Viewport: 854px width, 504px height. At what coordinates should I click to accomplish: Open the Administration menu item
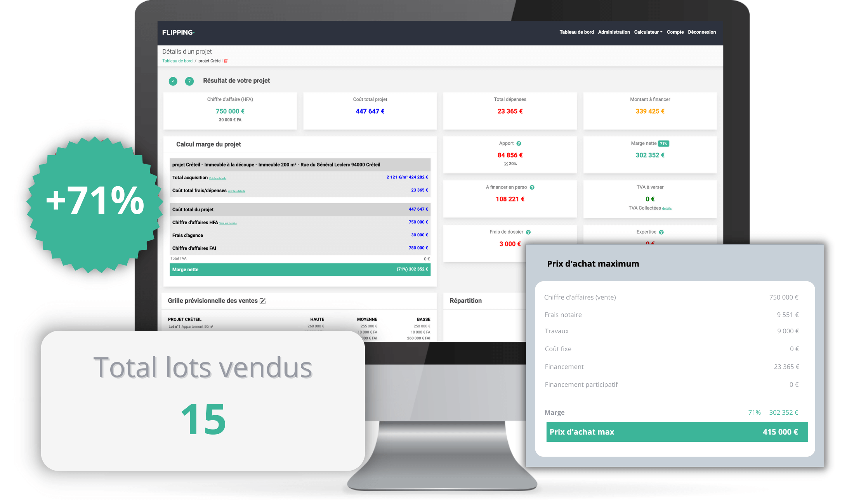(614, 32)
